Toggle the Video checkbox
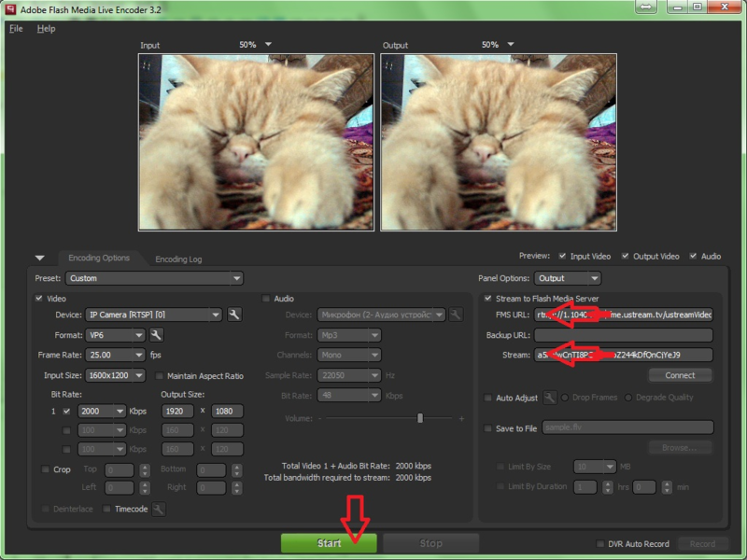 (38, 299)
